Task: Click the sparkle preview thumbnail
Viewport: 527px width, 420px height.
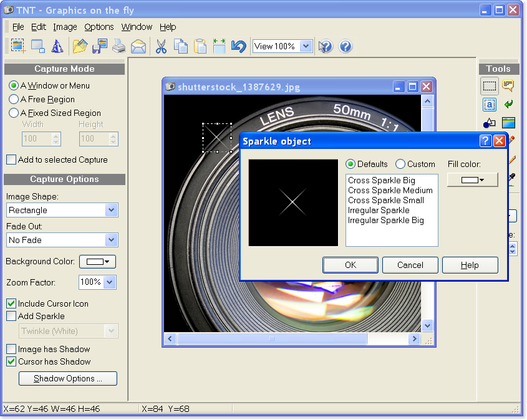Action: [293, 203]
